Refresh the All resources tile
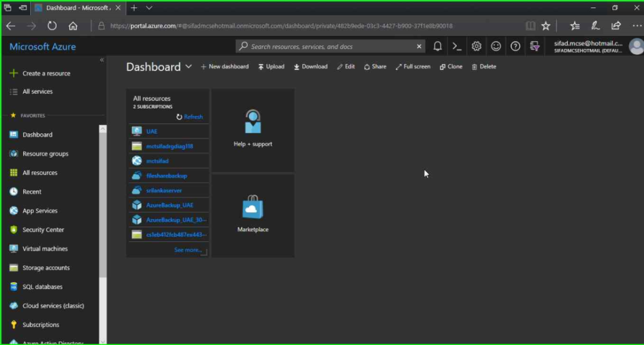The image size is (644, 345). (189, 116)
